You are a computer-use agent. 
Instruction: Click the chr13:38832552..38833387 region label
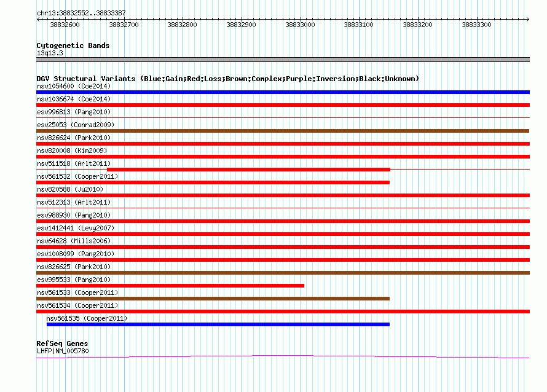(81, 13)
